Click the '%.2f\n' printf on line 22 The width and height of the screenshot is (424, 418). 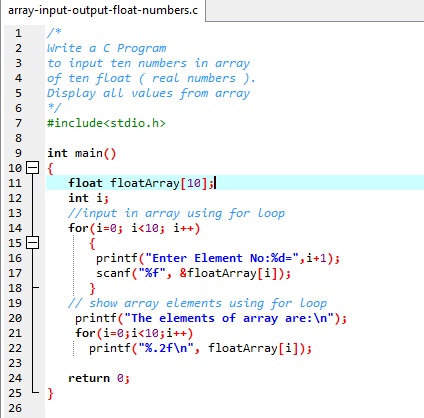click(200, 348)
